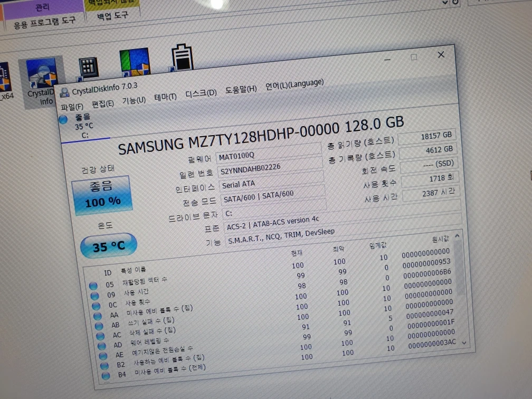
Task: Click the SAMSUNG MZ7TY128HDHP-00000 128.0 GB model title
Action: (x=261, y=136)
